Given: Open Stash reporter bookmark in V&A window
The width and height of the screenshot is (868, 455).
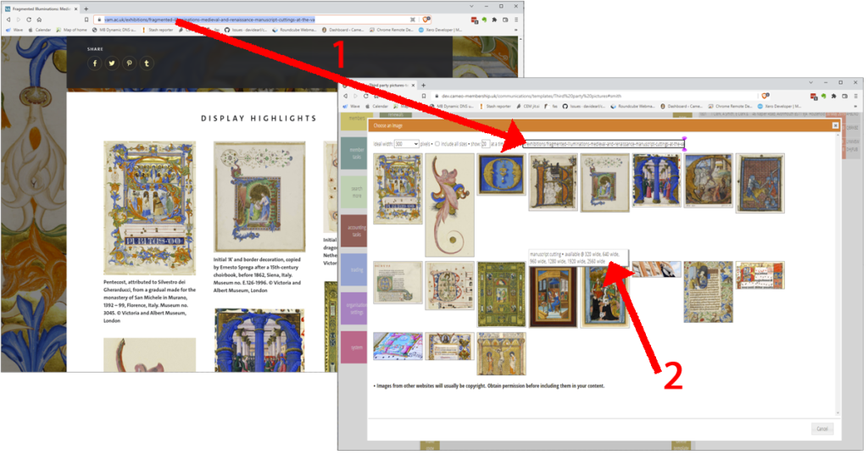Looking at the screenshot, I should pos(158,30).
